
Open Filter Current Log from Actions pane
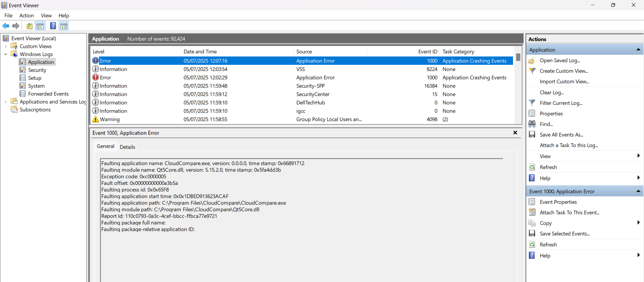point(561,103)
